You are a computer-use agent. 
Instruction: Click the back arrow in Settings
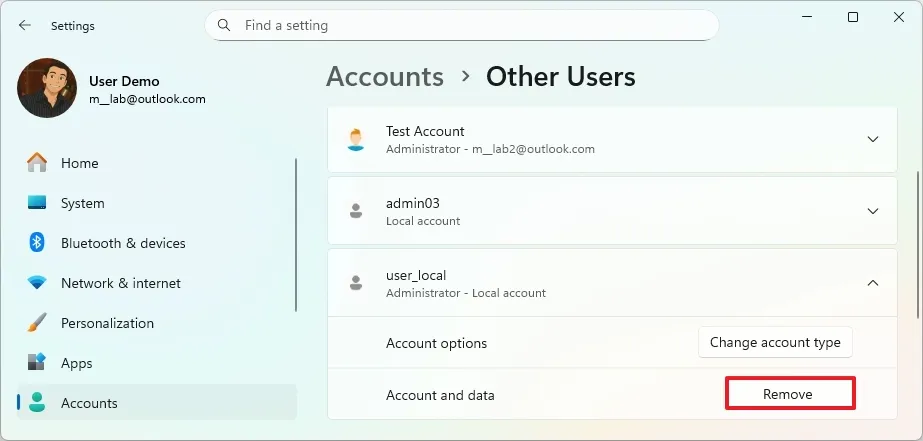[x=25, y=25]
